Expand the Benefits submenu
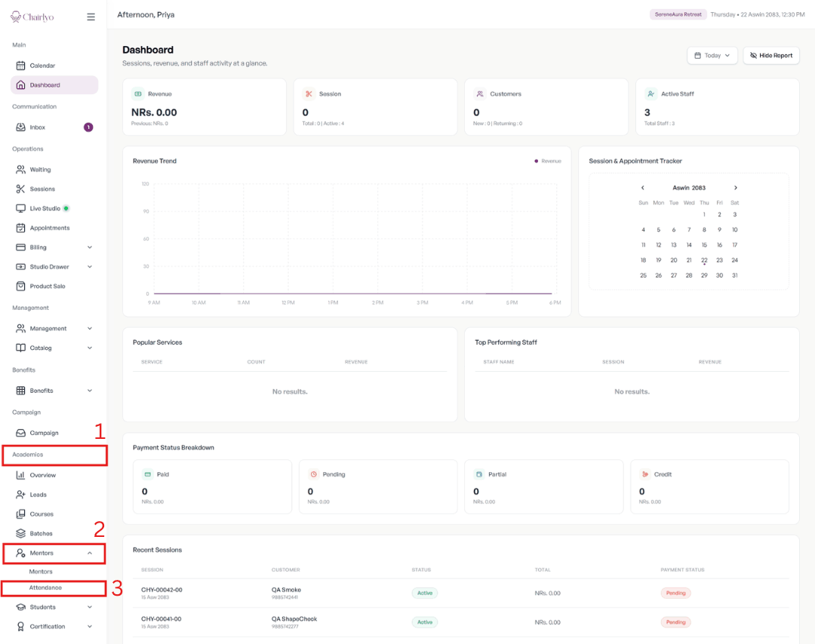 point(90,391)
